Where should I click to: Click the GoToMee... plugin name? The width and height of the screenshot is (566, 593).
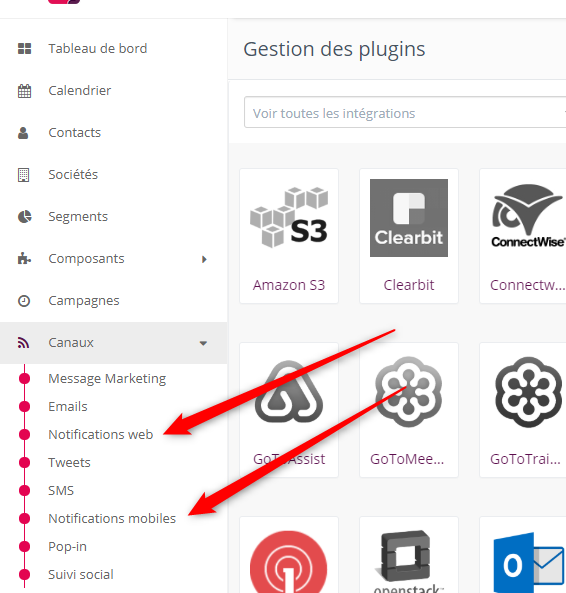click(x=407, y=459)
